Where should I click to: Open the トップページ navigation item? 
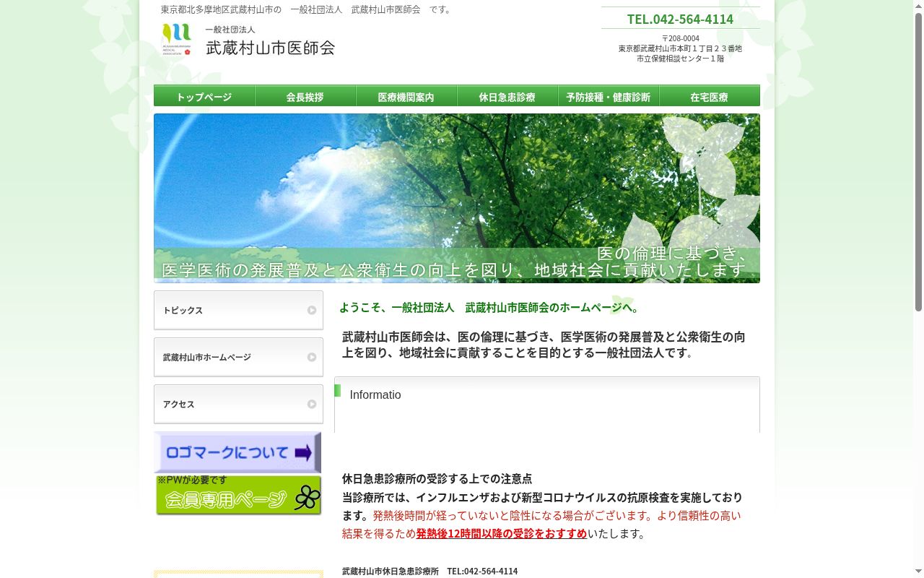(204, 96)
